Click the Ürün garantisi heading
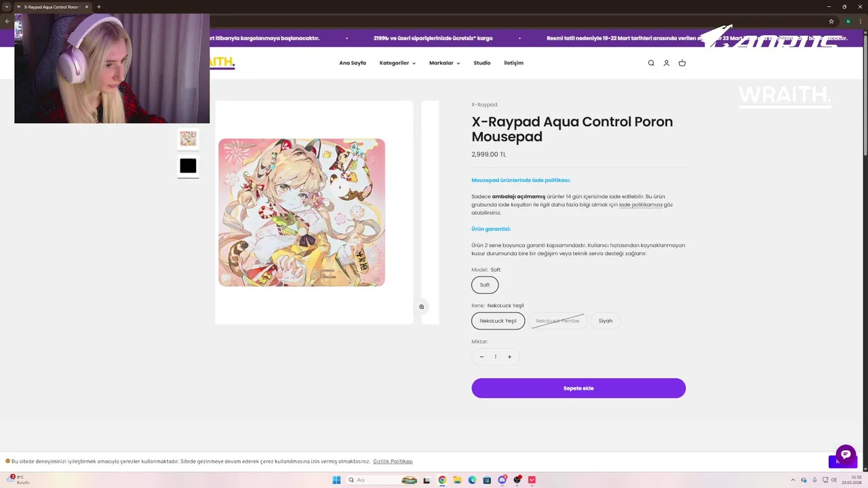 click(491, 229)
